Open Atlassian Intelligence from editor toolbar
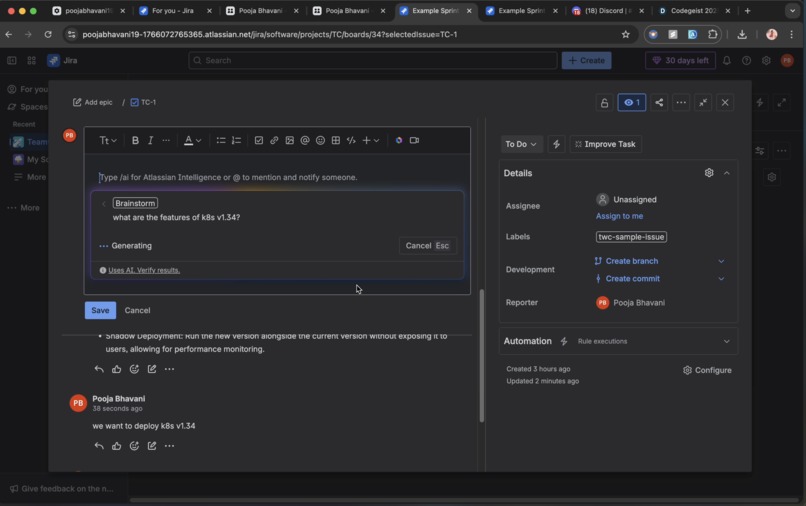The width and height of the screenshot is (806, 506). (399, 140)
